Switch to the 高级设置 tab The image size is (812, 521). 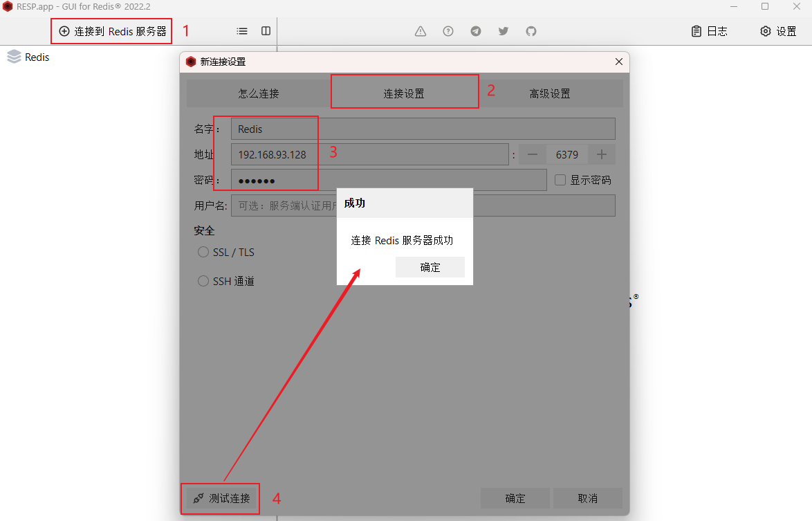click(550, 93)
